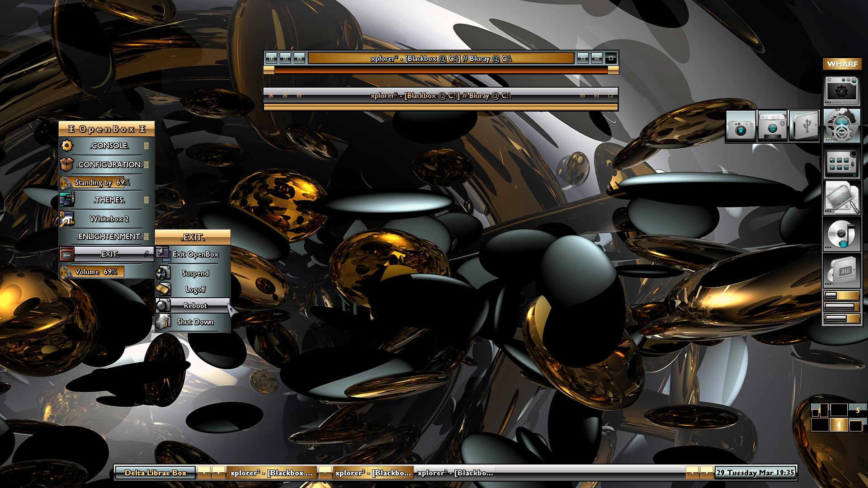868x488 pixels.
Task: Open the .ENLIGHTENMENT. submenu
Action: [109, 236]
